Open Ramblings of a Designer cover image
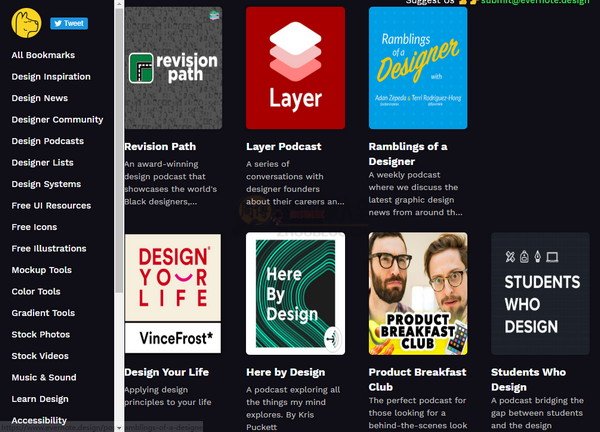This screenshot has width=600, height=432. point(418,68)
